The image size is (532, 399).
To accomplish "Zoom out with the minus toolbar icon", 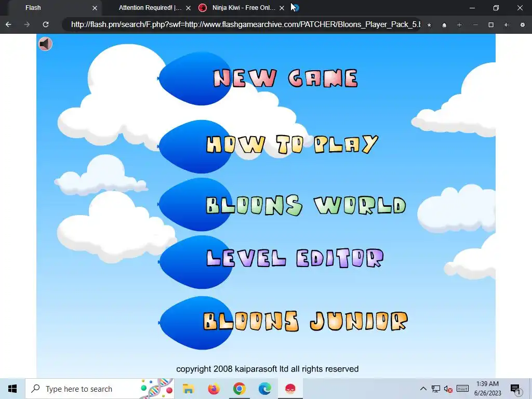I will (x=475, y=25).
